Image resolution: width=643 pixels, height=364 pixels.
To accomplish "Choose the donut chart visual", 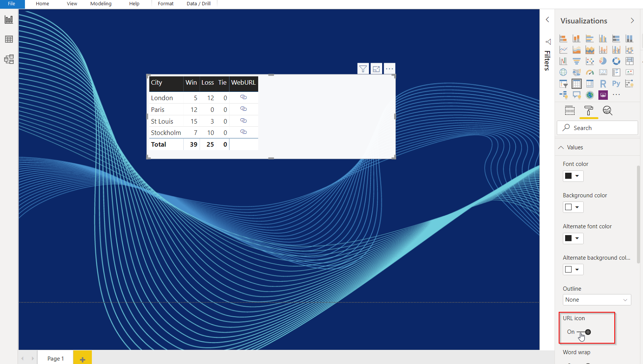I will tap(616, 61).
